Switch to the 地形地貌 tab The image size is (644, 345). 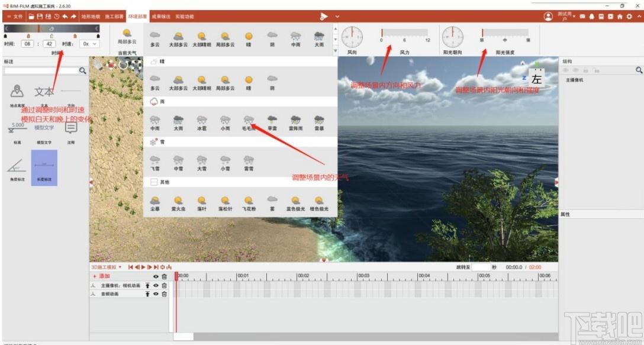91,17
